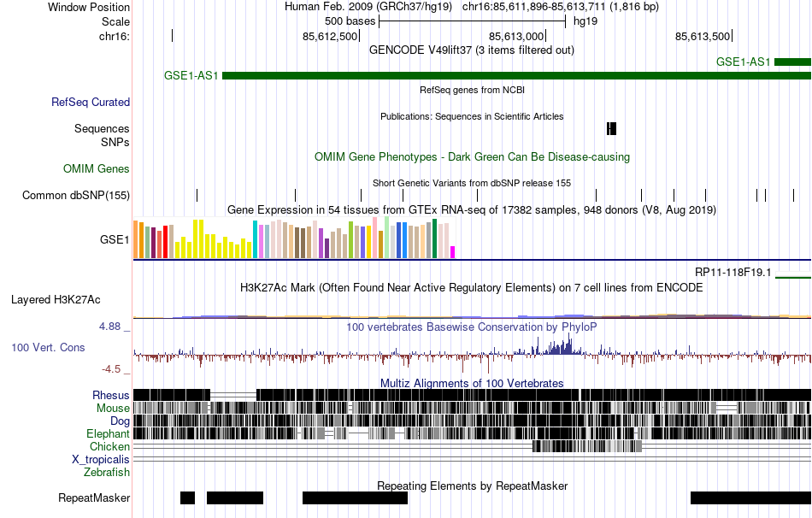Click the X_tropicalis alignment label

(x=101, y=460)
